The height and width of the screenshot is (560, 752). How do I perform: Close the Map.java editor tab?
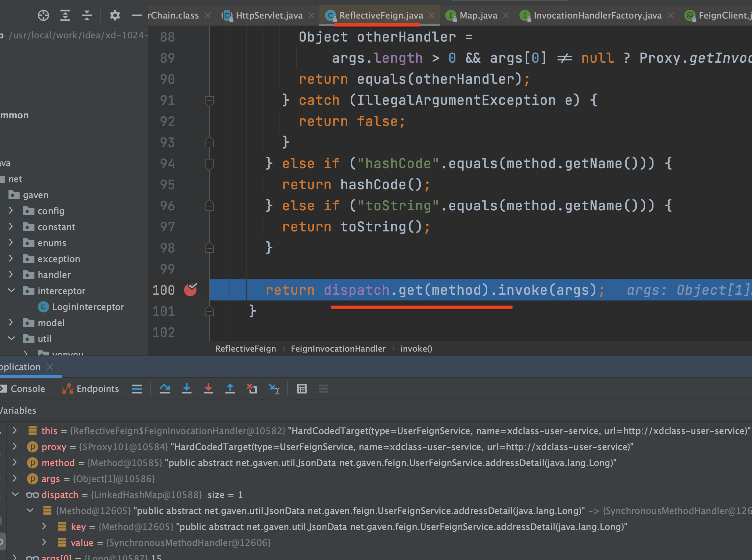pyautogui.click(x=505, y=15)
